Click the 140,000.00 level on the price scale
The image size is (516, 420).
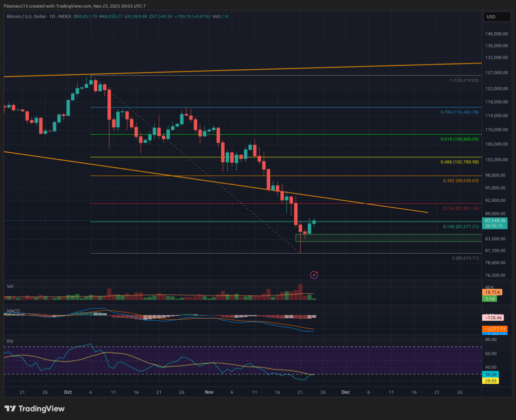point(498,34)
